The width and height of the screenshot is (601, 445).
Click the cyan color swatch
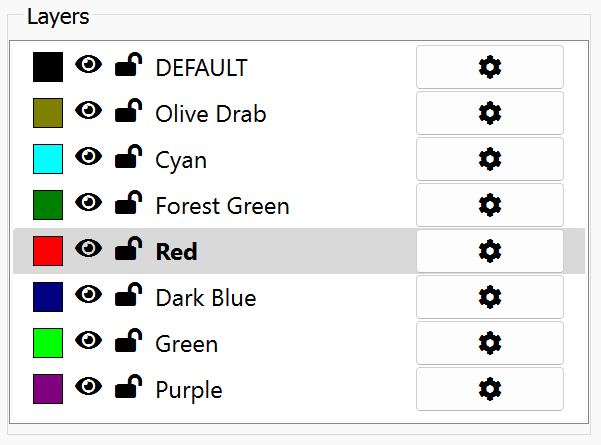pos(48,159)
